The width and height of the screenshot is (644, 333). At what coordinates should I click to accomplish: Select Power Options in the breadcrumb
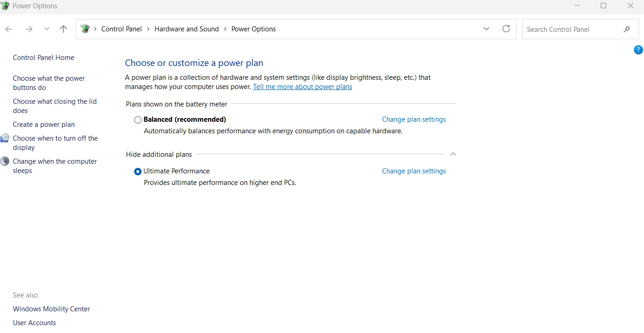[254, 29]
